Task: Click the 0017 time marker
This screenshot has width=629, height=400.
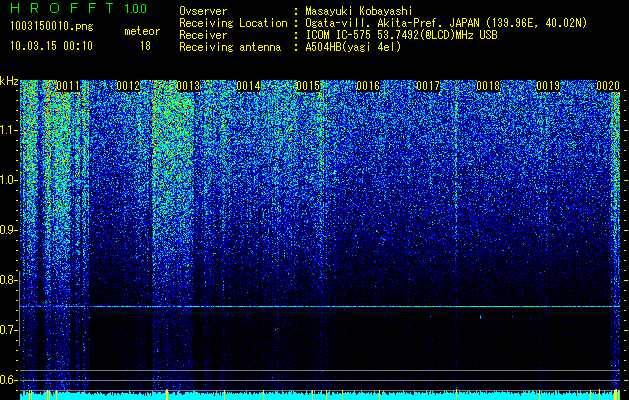Action: click(x=428, y=86)
